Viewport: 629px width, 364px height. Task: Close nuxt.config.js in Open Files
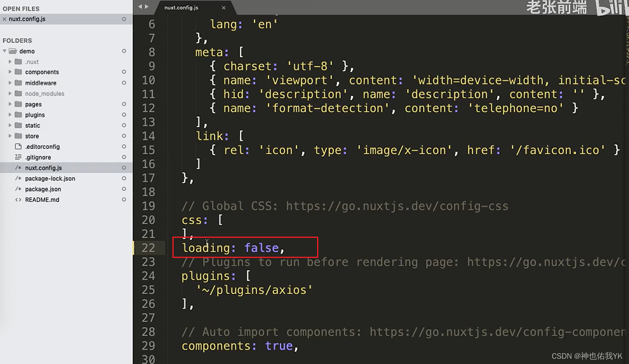click(x=4, y=19)
